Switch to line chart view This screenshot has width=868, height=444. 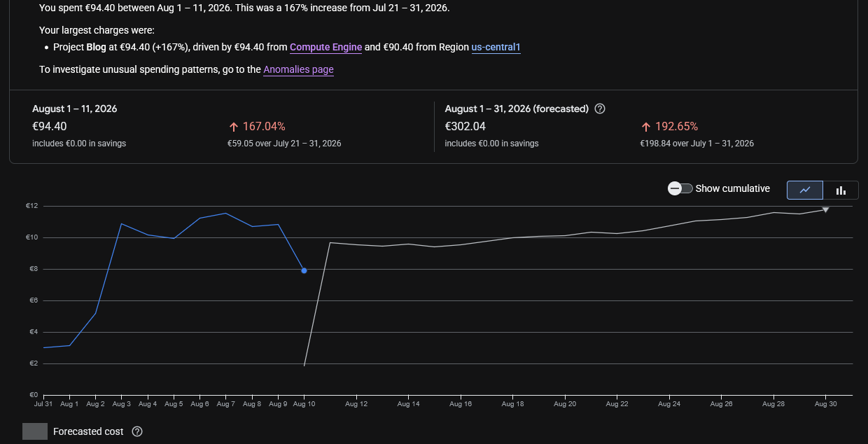(805, 190)
